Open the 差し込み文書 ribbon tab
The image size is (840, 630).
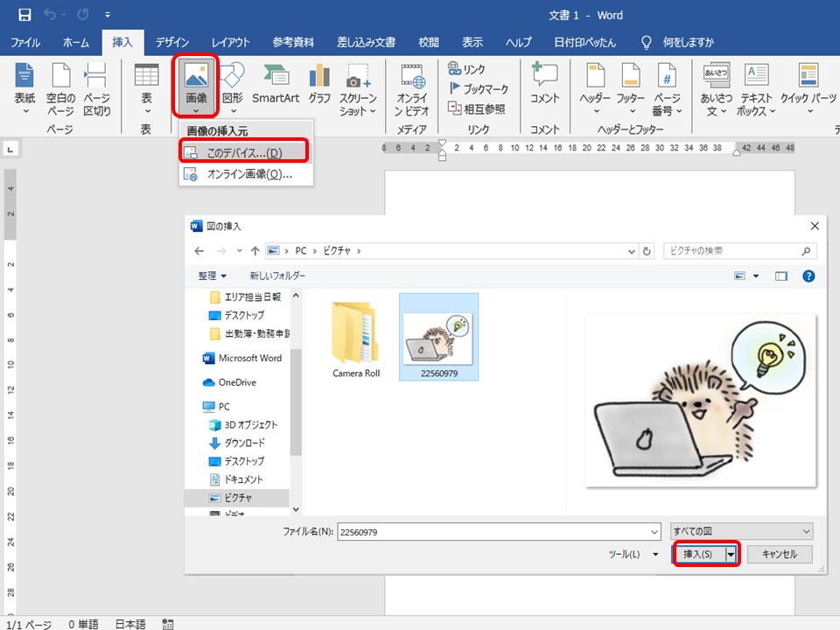coord(366,42)
